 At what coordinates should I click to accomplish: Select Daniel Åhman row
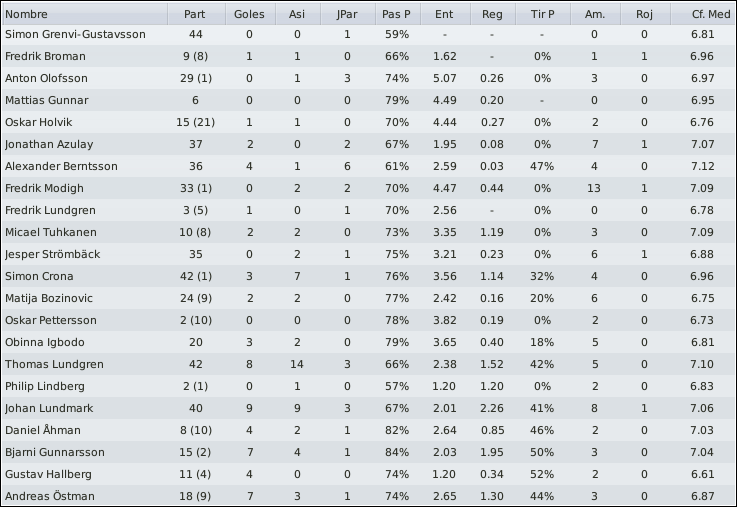[368, 430]
